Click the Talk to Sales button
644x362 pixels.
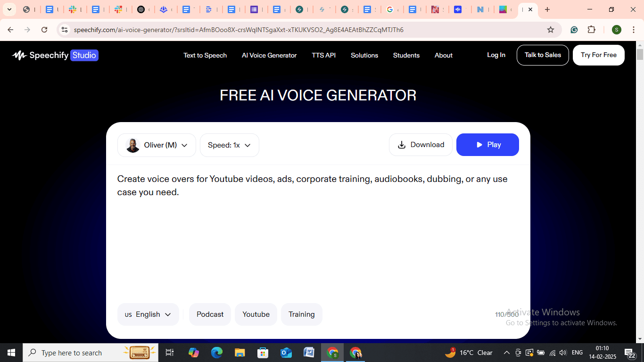click(543, 55)
